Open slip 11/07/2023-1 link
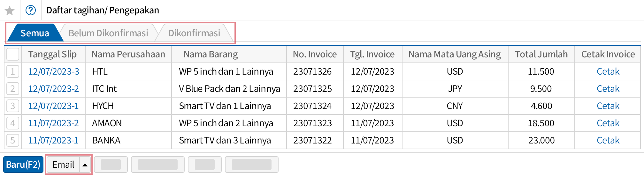644x176 pixels. [x=53, y=140]
